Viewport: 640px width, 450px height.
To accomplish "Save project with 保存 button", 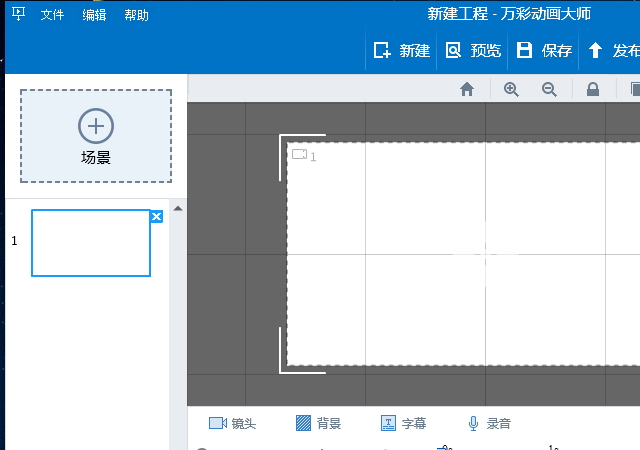I will click(x=544, y=51).
